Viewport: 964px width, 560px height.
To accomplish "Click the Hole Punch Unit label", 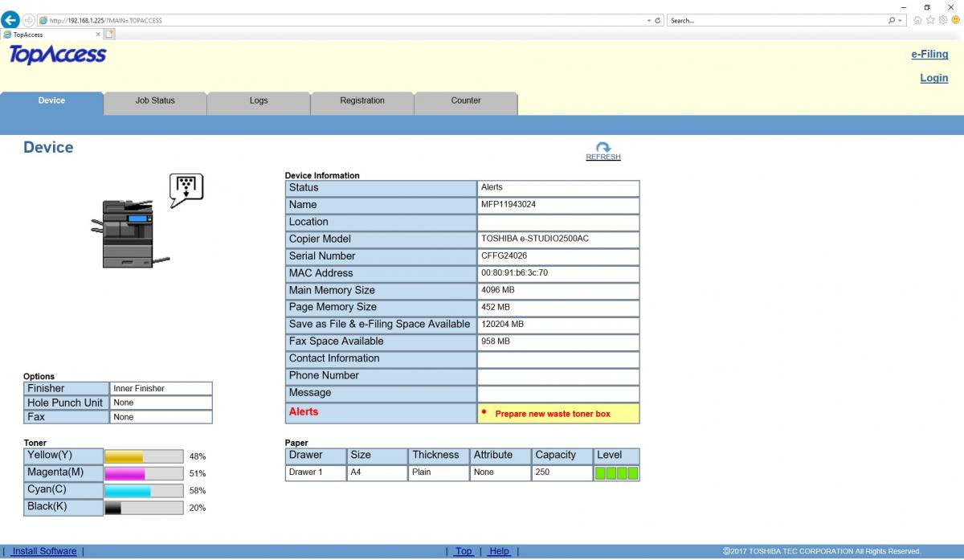I will pos(65,403).
